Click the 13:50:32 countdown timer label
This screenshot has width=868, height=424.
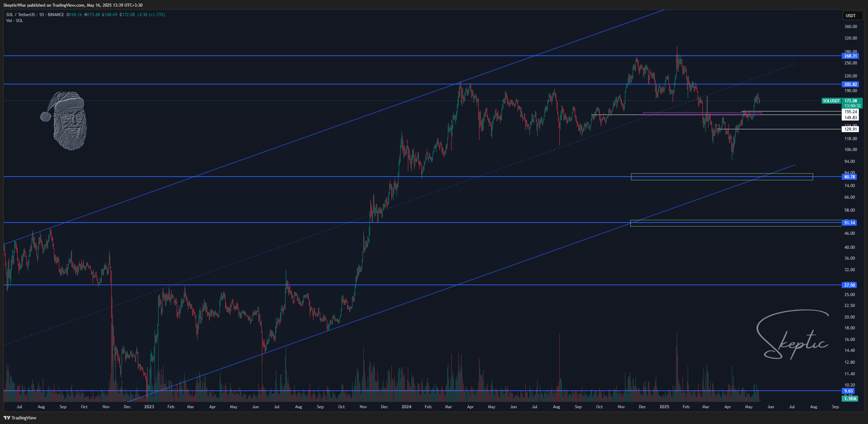[x=852, y=106]
